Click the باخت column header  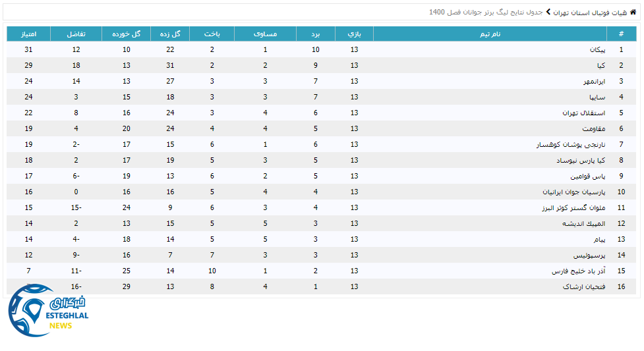pos(212,34)
